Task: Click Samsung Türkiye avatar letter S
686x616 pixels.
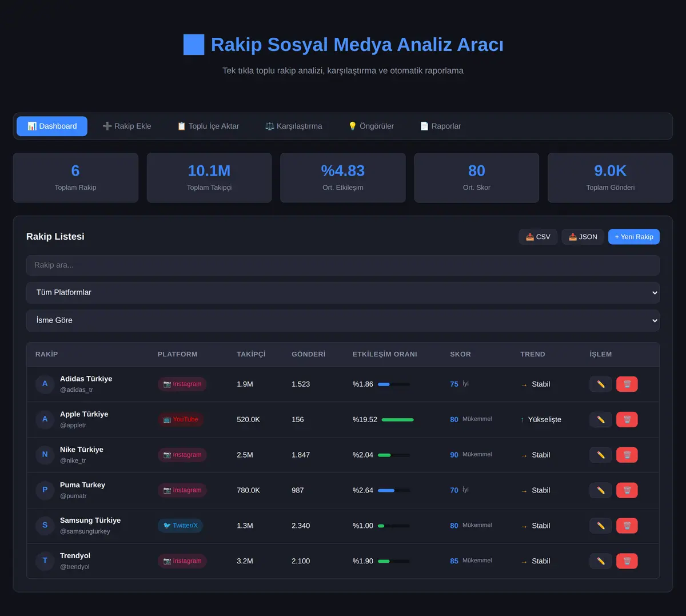Action: (45, 526)
